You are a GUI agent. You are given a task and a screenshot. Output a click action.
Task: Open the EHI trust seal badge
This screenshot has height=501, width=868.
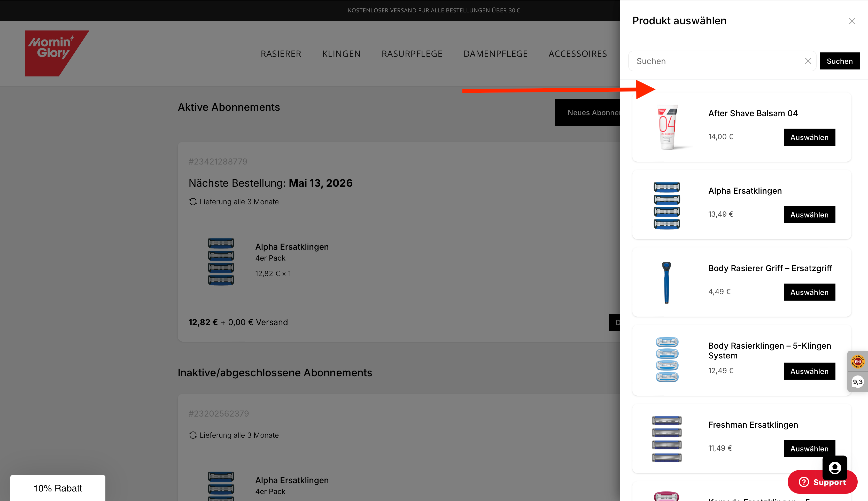(x=857, y=362)
